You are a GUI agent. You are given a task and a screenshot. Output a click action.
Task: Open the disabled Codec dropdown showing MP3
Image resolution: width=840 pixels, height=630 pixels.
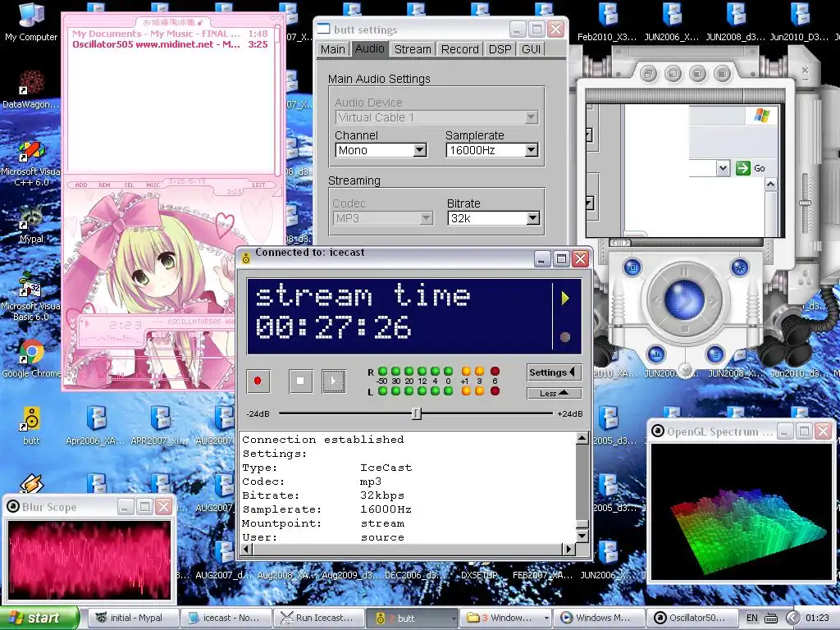[x=382, y=218]
